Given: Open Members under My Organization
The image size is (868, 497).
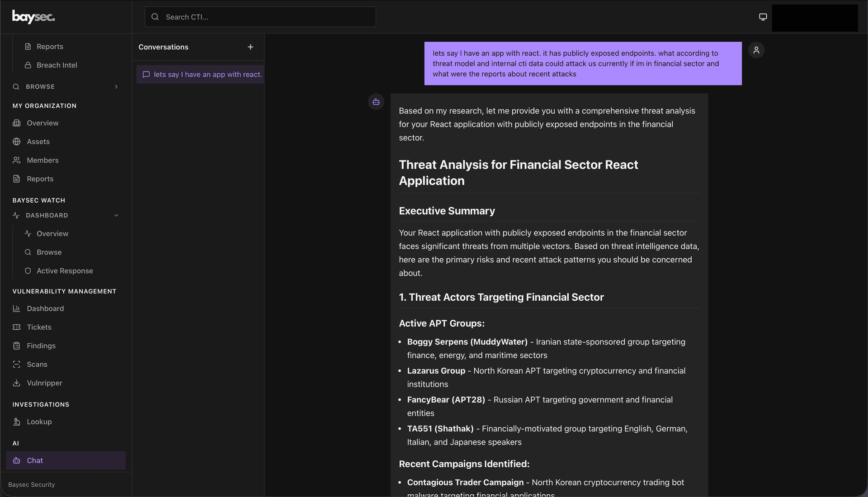Looking at the screenshot, I should tap(42, 161).
